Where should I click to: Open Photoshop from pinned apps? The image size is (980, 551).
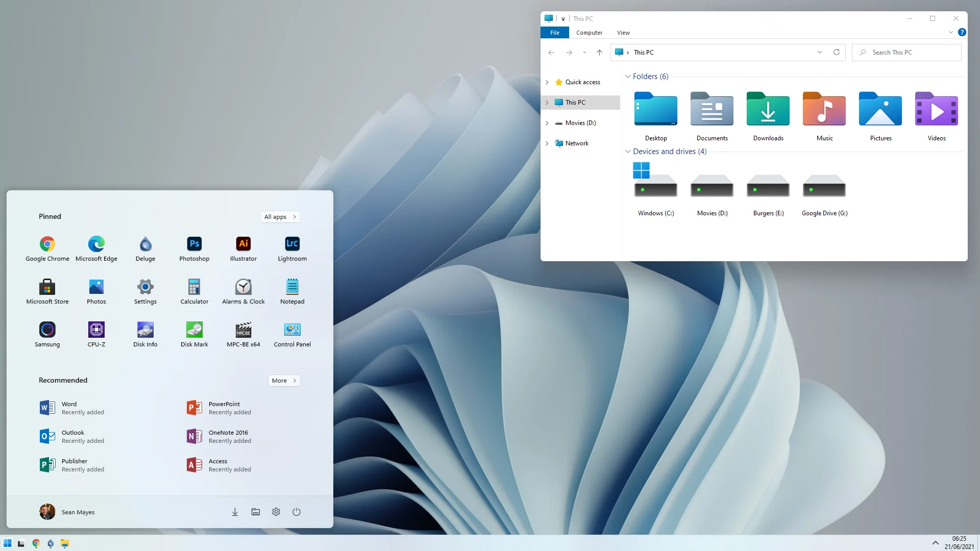click(194, 249)
